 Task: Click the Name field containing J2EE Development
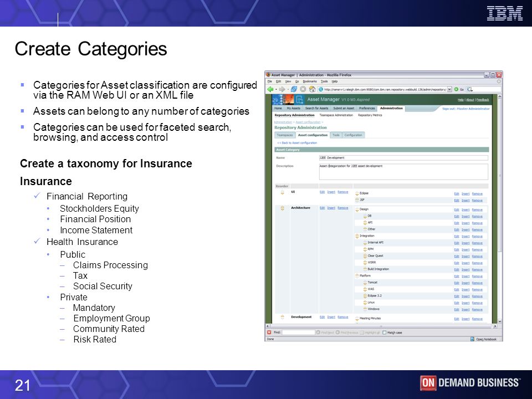click(403, 158)
